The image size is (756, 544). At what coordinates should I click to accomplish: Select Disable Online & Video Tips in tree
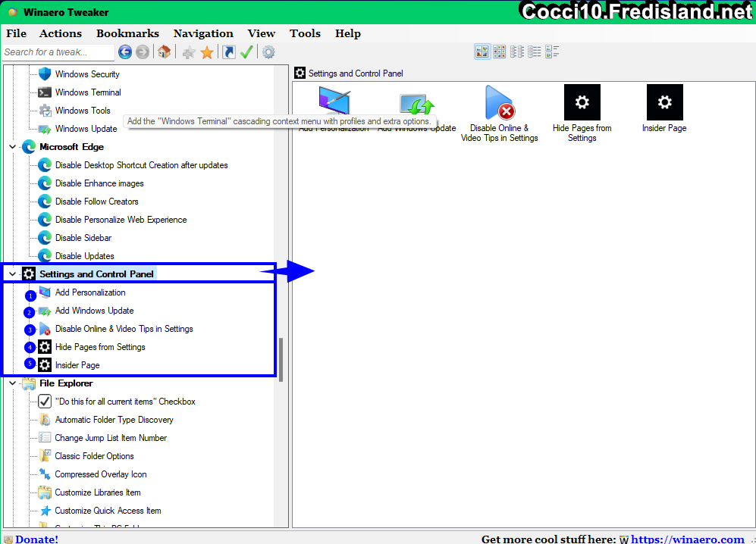[124, 329]
